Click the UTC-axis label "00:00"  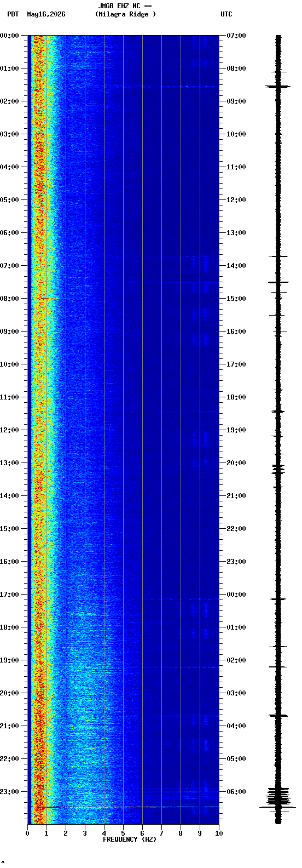click(236, 595)
